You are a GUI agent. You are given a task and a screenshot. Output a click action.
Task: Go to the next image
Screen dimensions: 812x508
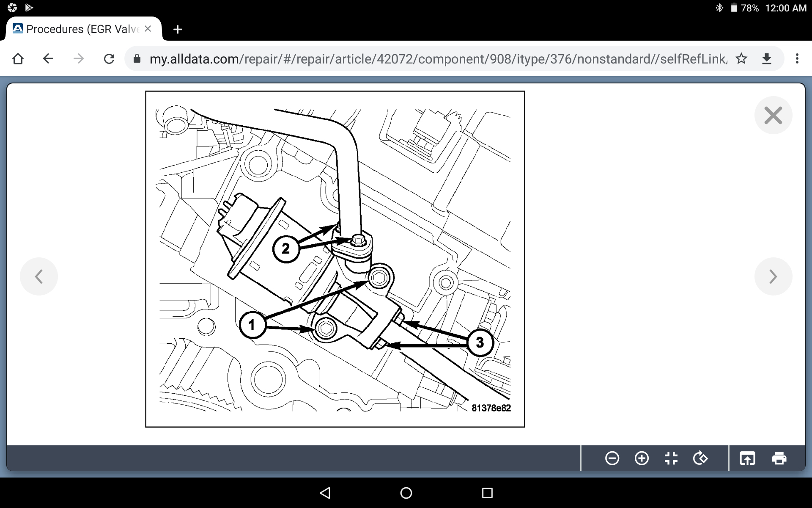(773, 276)
